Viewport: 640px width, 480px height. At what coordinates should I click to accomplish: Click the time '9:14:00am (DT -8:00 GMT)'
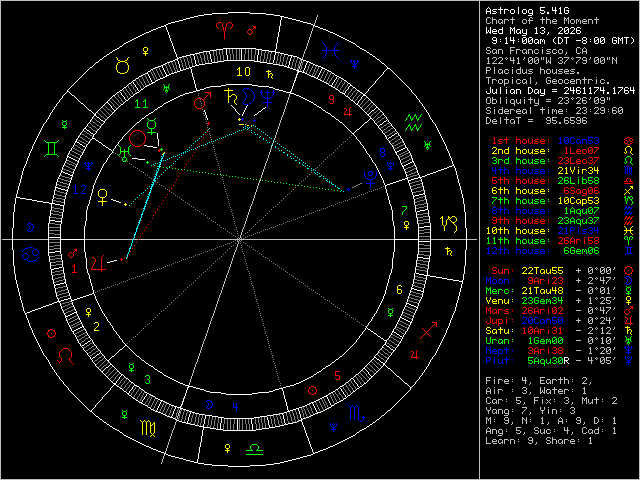click(563, 41)
